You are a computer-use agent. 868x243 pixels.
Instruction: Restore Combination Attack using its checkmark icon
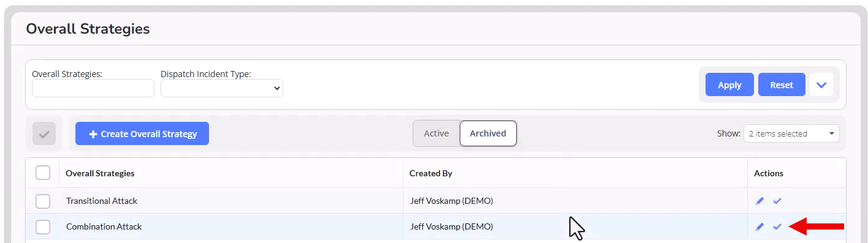(x=777, y=226)
